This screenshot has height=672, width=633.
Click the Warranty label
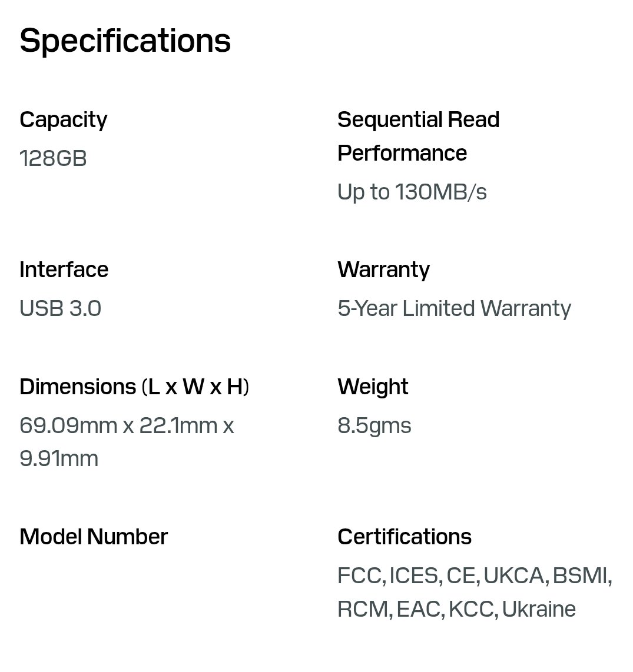[x=383, y=270]
